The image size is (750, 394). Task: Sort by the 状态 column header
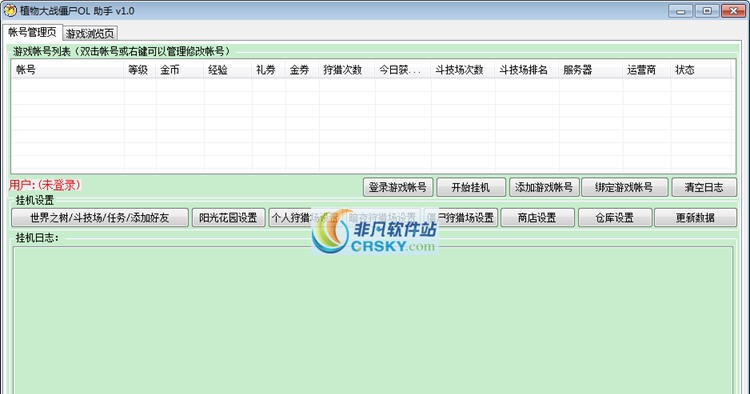pyautogui.click(x=701, y=70)
